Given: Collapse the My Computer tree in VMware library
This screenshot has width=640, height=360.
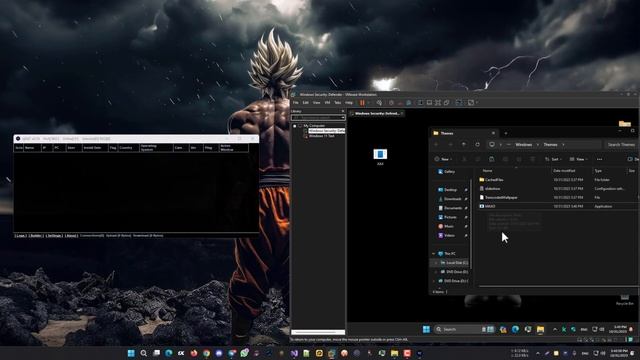Looking at the screenshot, I should click(295, 126).
